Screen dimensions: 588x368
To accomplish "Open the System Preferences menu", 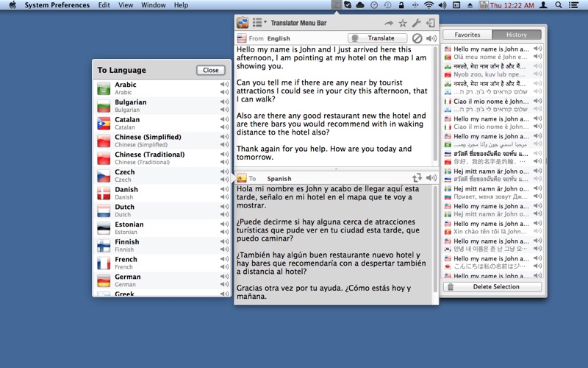I will click(57, 5).
